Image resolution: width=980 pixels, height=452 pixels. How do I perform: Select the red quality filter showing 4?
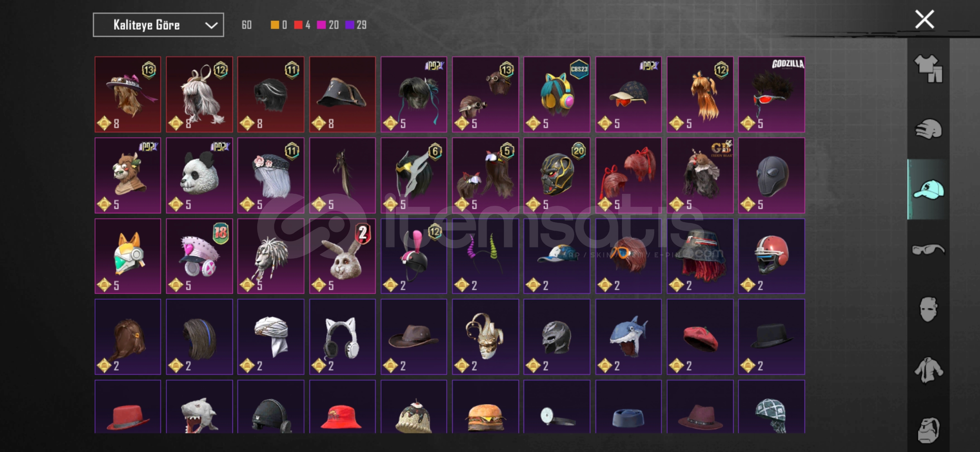tap(302, 25)
